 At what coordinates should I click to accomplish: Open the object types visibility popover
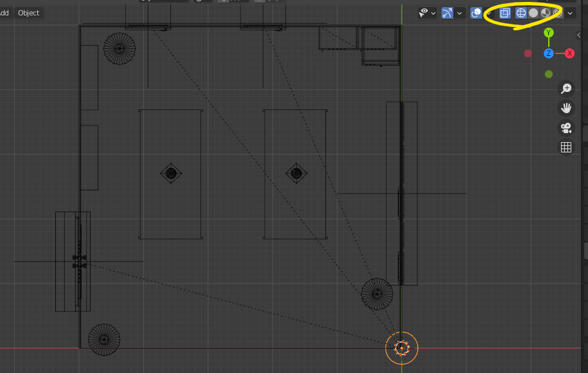pyautogui.click(x=427, y=13)
